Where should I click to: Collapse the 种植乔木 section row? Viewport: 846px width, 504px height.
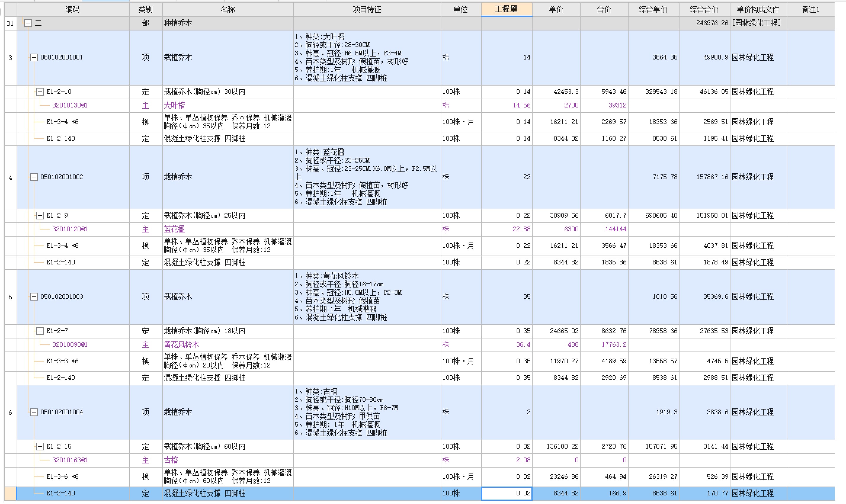tap(28, 23)
